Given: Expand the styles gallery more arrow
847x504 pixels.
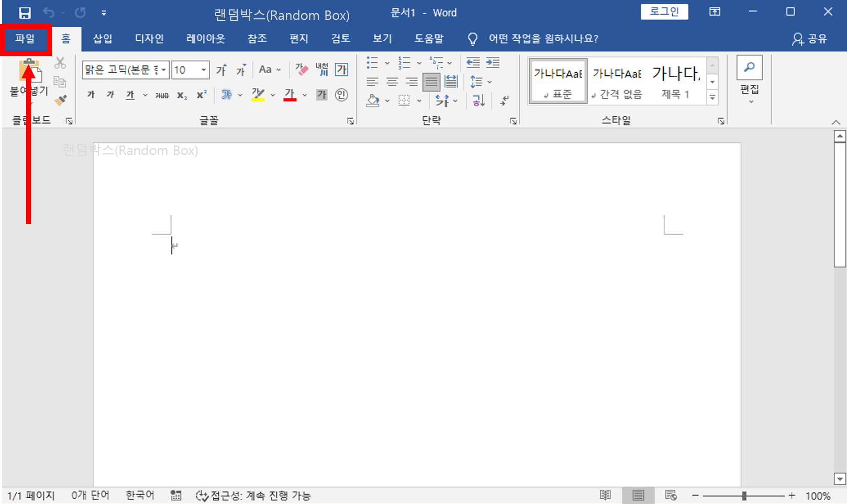Looking at the screenshot, I should tap(712, 97).
